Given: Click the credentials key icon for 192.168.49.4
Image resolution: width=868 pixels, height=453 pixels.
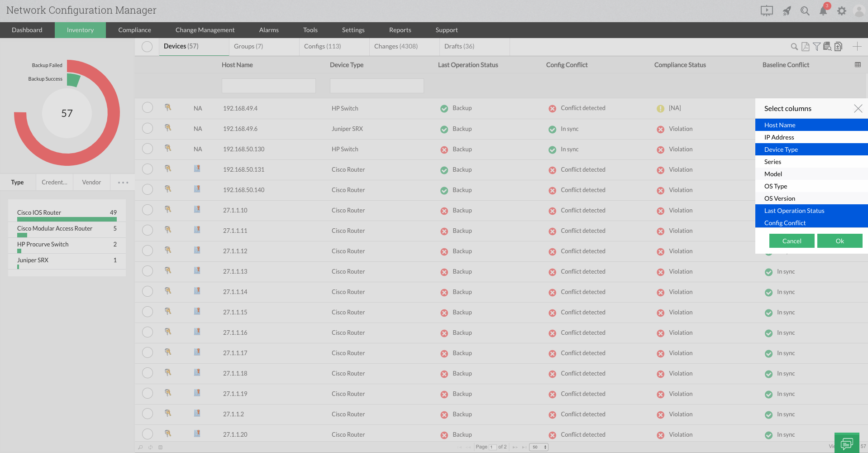Looking at the screenshot, I should (x=168, y=108).
